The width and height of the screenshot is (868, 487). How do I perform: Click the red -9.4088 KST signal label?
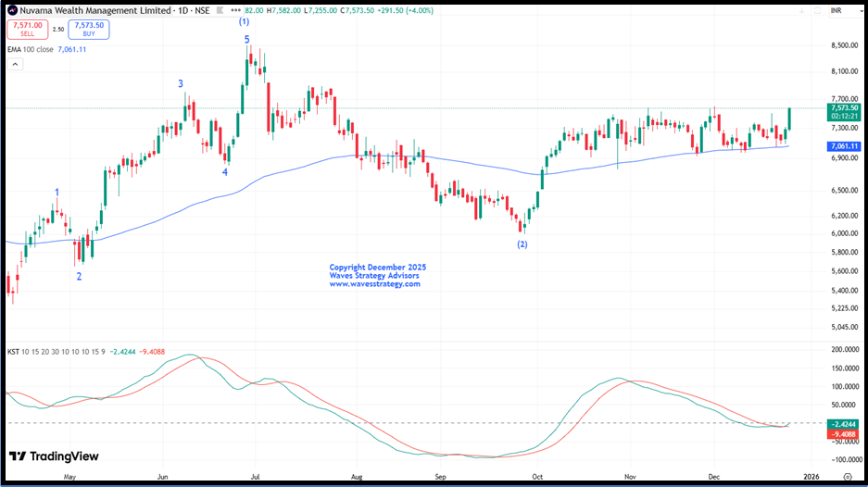click(844, 434)
